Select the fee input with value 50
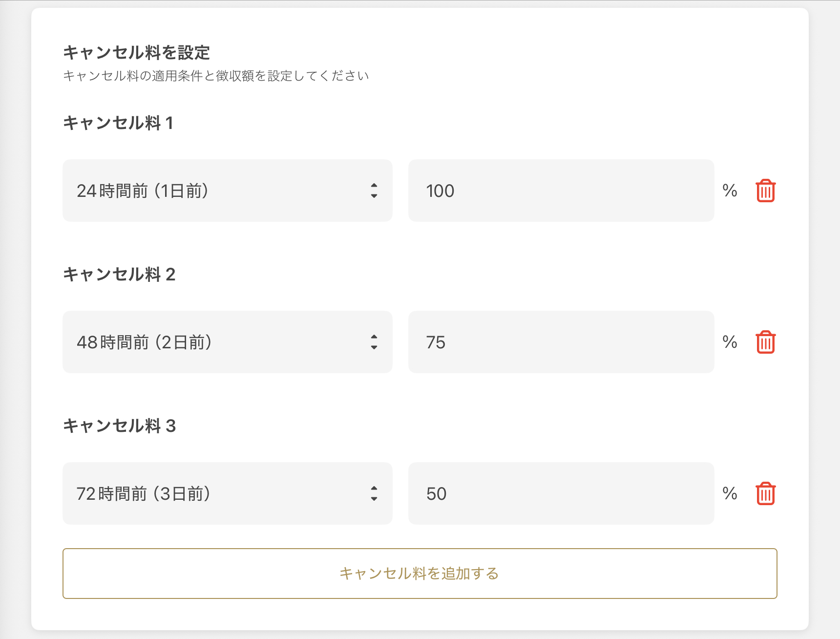The width and height of the screenshot is (840, 639). click(x=561, y=493)
